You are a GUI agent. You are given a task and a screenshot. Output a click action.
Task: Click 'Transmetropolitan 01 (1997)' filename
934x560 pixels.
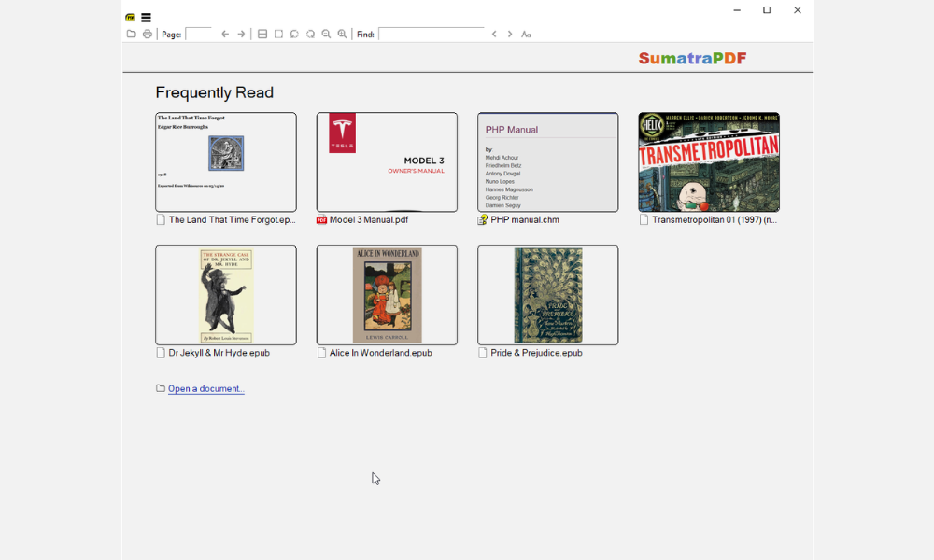coord(715,219)
